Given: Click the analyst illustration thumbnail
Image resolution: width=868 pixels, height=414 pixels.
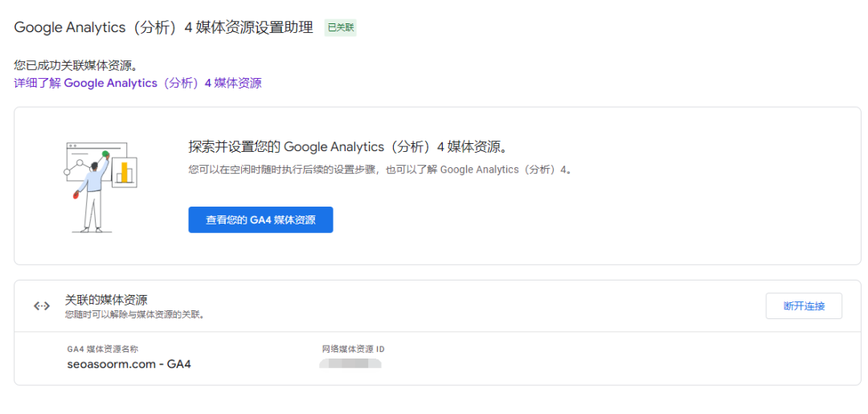Looking at the screenshot, I should click(x=102, y=187).
